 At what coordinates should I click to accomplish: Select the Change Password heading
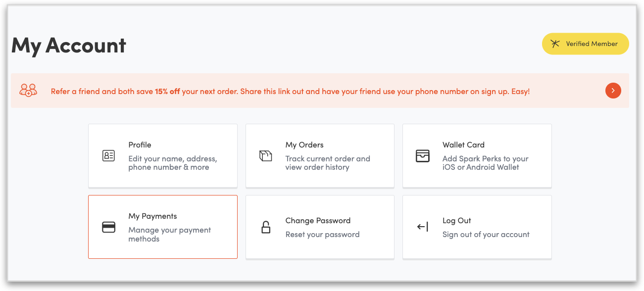[318, 221]
